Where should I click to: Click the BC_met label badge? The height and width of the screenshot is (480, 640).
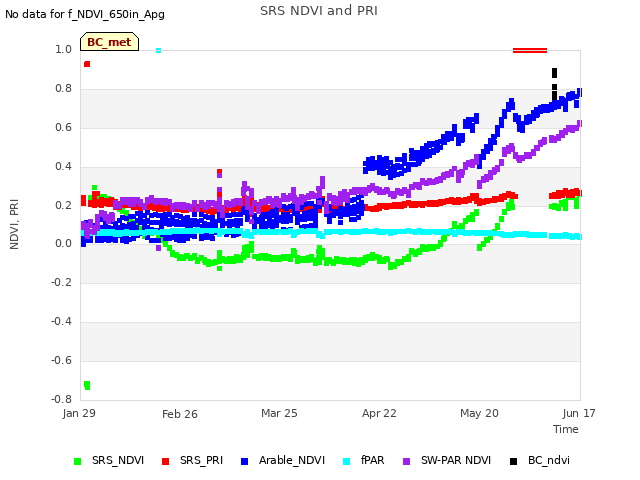click(109, 42)
